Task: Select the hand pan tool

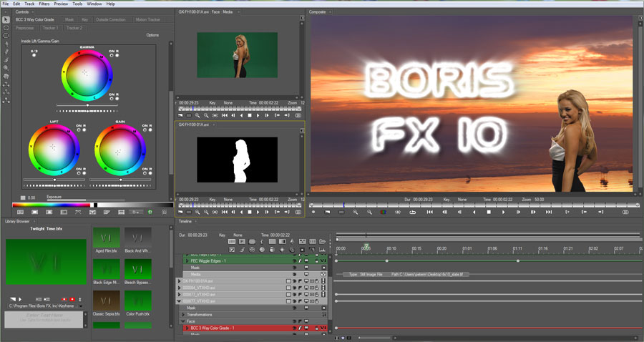Action: pyautogui.click(x=6, y=76)
